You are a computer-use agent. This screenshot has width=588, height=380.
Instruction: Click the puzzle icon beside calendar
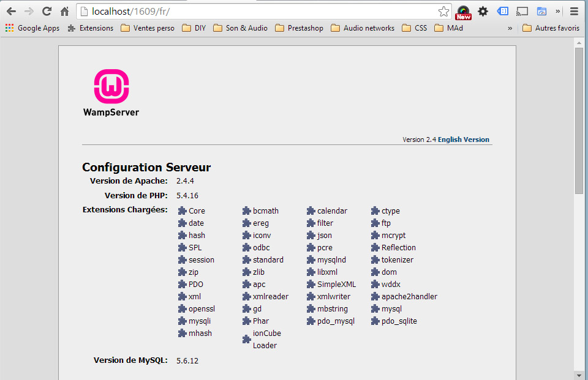pos(311,211)
